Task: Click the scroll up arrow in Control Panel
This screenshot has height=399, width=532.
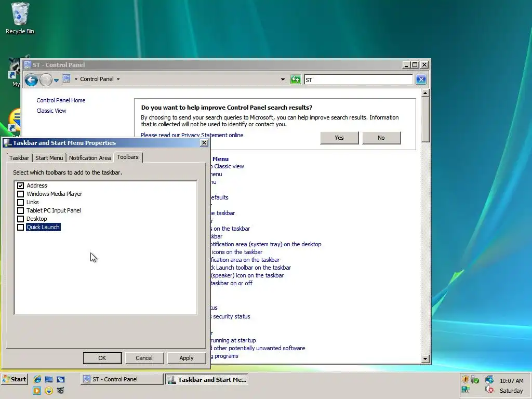Action: point(425,93)
